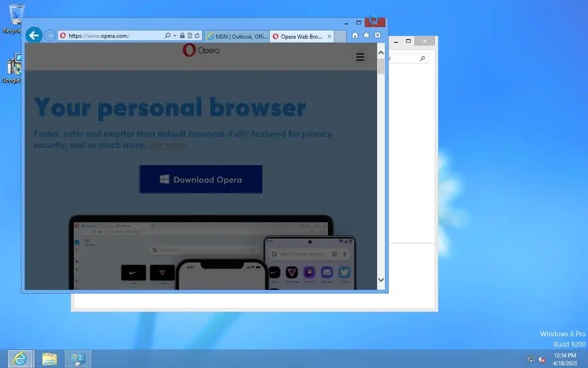
Task: Open a new tab in Internet Explorer
Action: click(x=340, y=36)
